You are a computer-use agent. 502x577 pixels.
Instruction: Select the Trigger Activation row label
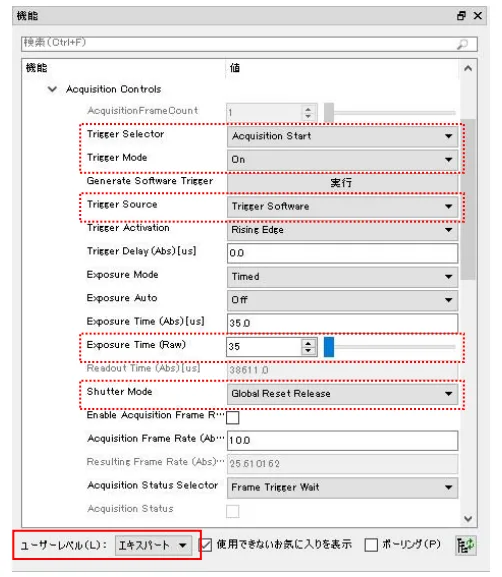click(128, 228)
